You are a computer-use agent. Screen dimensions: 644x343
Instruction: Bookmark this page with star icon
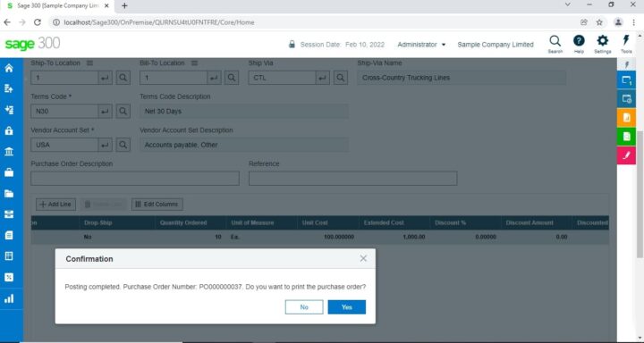click(599, 22)
